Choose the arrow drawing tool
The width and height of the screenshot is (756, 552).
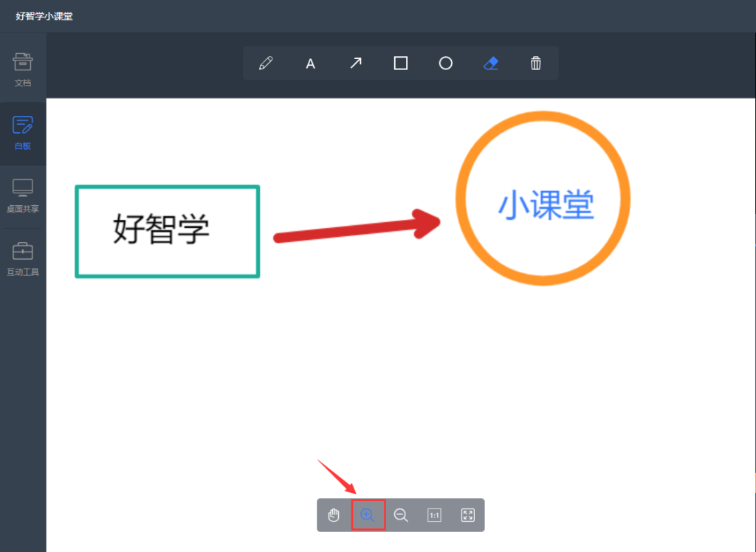pos(356,63)
